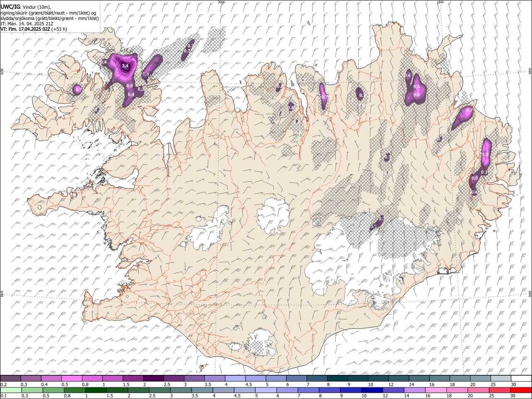Viewport: 532px width, 399px height.
Task: Pick bottom legend swatch between 2.5 and 3
Action: coord(159,390)
